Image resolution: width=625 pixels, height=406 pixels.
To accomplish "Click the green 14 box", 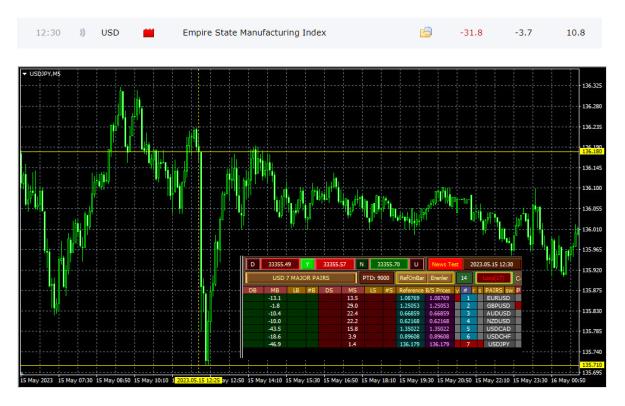I will (464, 278).
